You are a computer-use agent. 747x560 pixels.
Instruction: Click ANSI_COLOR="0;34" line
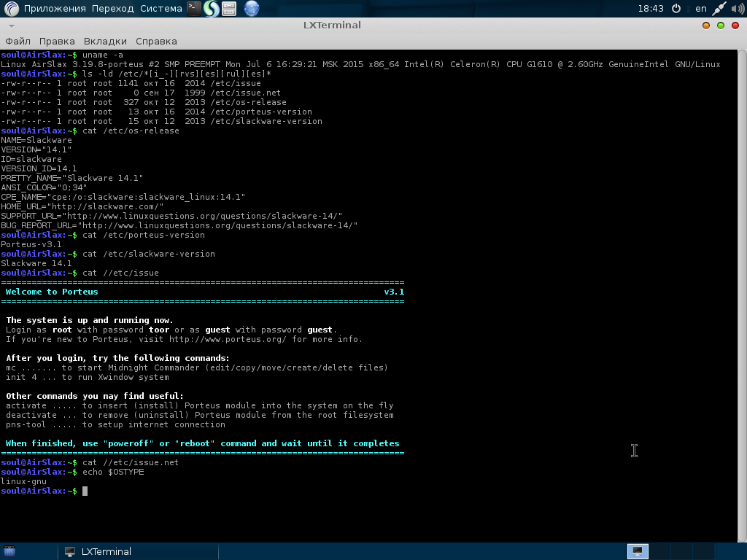(44, 187)
